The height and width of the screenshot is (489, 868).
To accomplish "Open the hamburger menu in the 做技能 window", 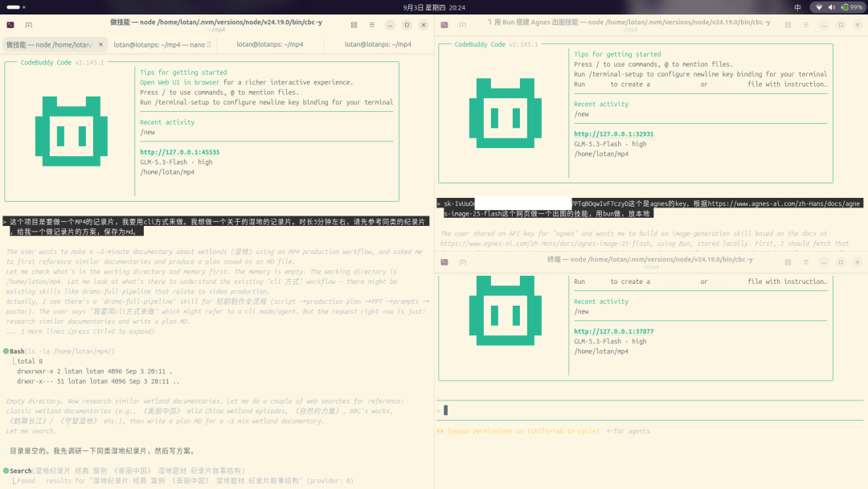I will click(x=372, y=25).
